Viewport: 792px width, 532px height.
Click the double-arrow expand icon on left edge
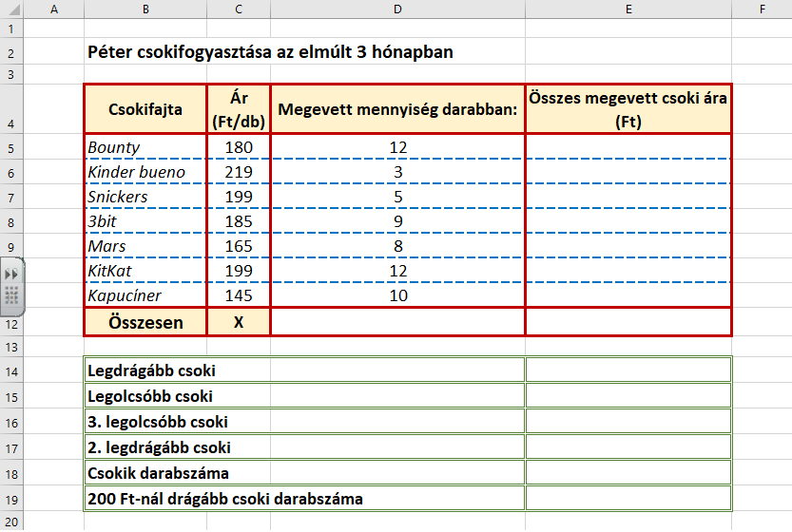point(11,274)
